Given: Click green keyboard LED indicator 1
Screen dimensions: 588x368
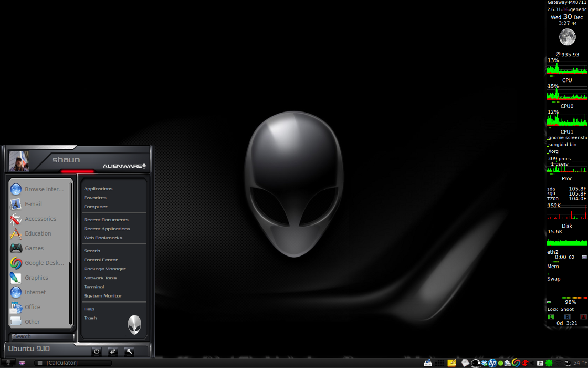Looking at the screenshot, I should pos(551,317).
